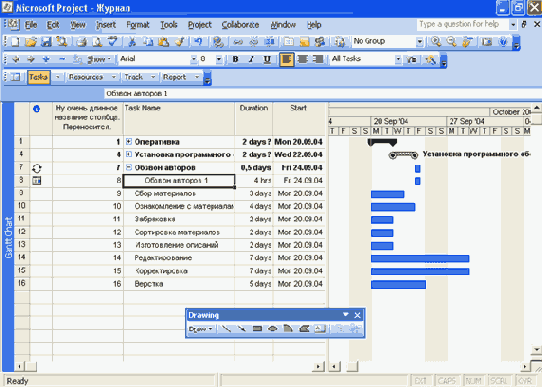This screenshot has height=387, width=542.
Task: Open Print Preview from the toolbar
Action: coord(97,42)
